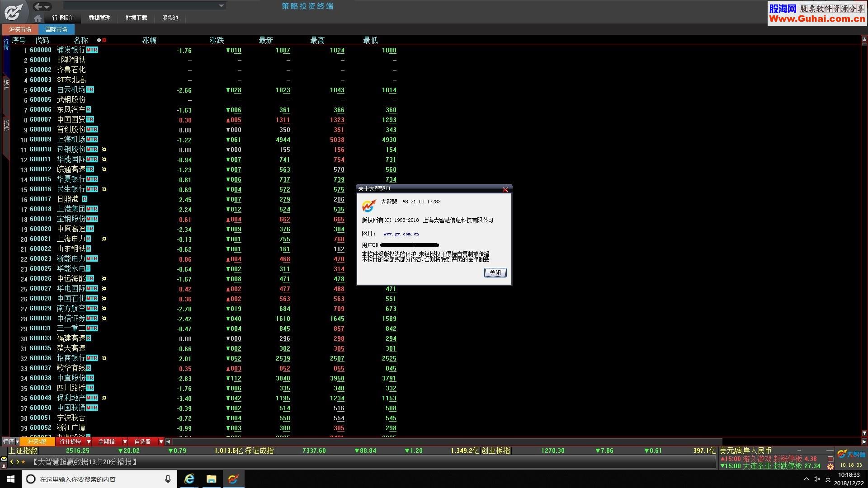Open the 数据管理 menu tab
The width and height of the screenshot is (868, 488).
[99, 18]
